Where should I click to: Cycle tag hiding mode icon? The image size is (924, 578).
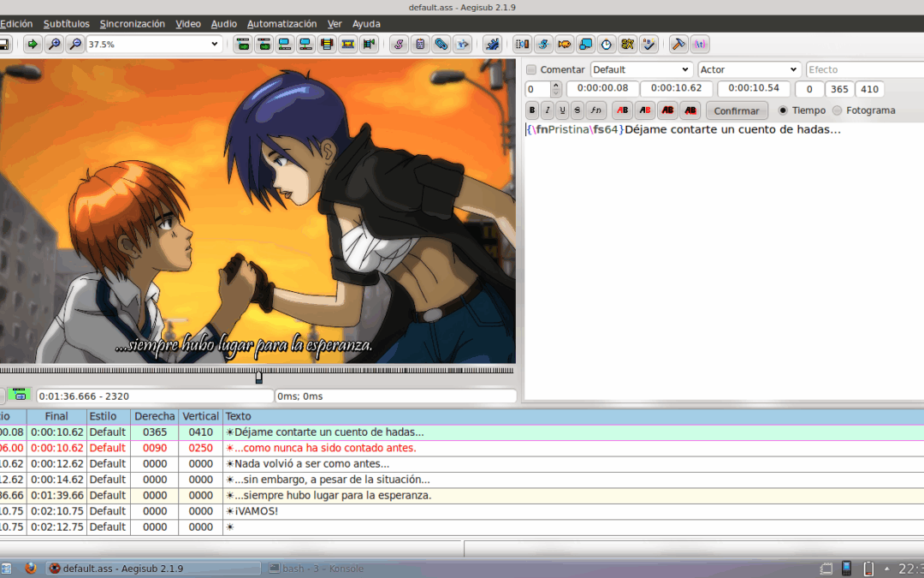tap(700, 45)
